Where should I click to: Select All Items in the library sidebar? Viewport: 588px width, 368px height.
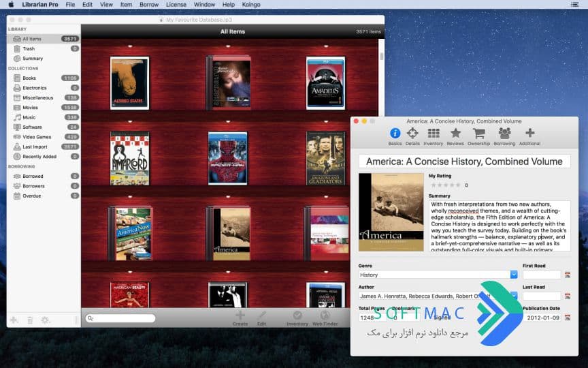pos(44,39)
